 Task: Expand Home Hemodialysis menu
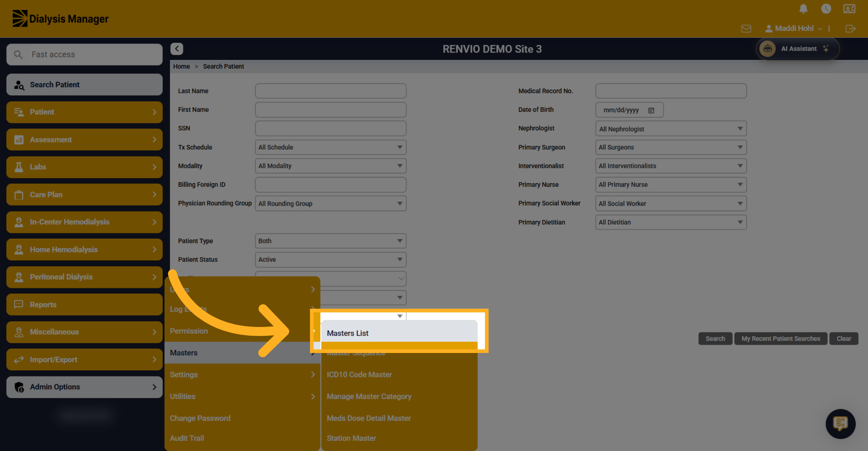(84, 250)
